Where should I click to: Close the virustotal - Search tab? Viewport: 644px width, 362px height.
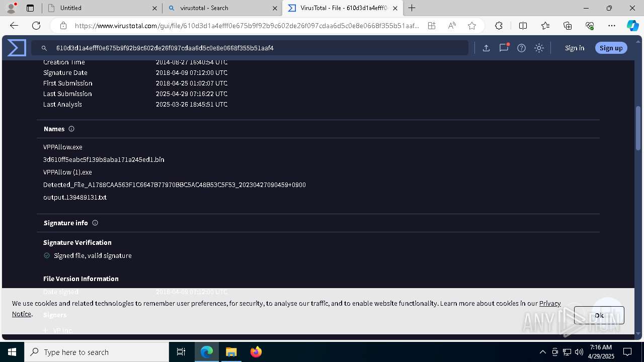coord(275,8)
